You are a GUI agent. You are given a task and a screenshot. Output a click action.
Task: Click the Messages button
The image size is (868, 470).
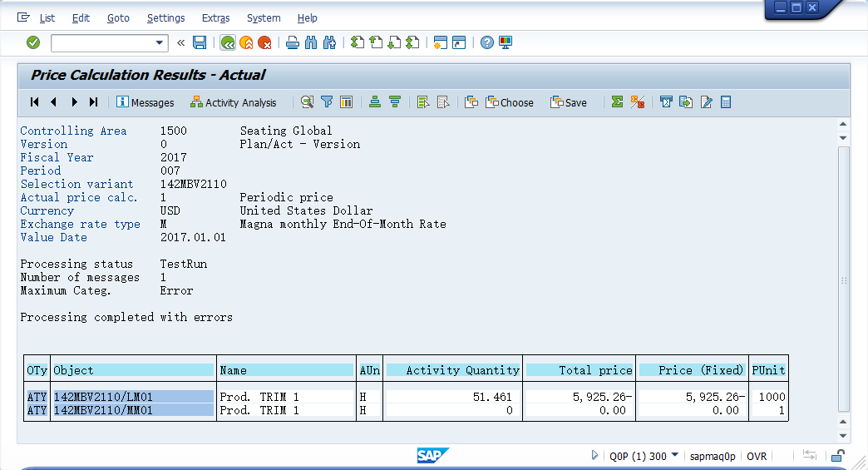tap(145, 102)
